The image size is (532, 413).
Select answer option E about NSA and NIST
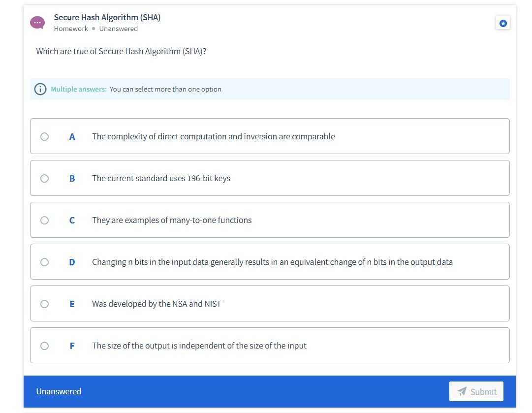click(45, 304)
